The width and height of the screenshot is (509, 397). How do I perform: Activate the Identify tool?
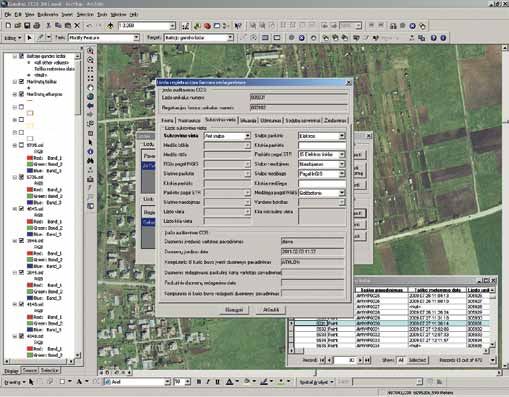(90, 152)
